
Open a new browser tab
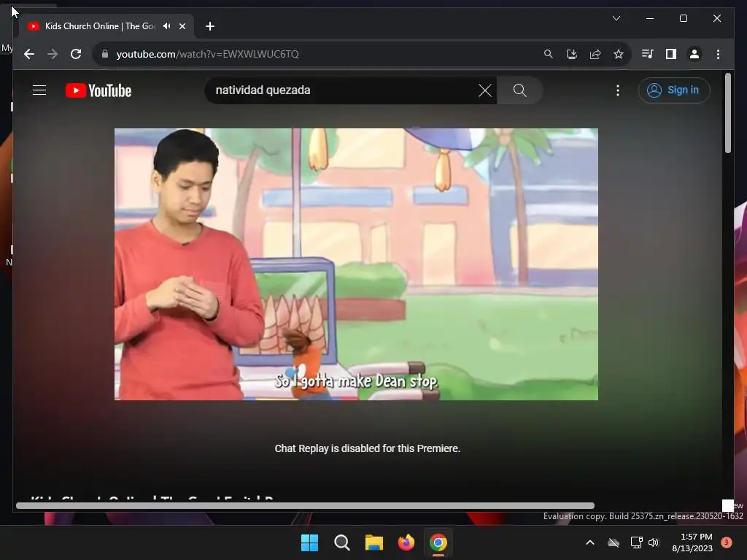tap(210, 26)
